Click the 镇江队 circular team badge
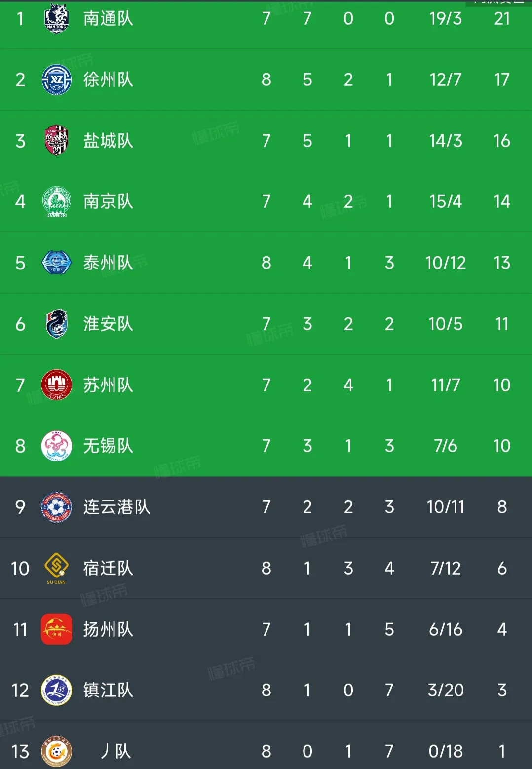The width and height of the screenshot is (532, 769). [x=56, y=690]
